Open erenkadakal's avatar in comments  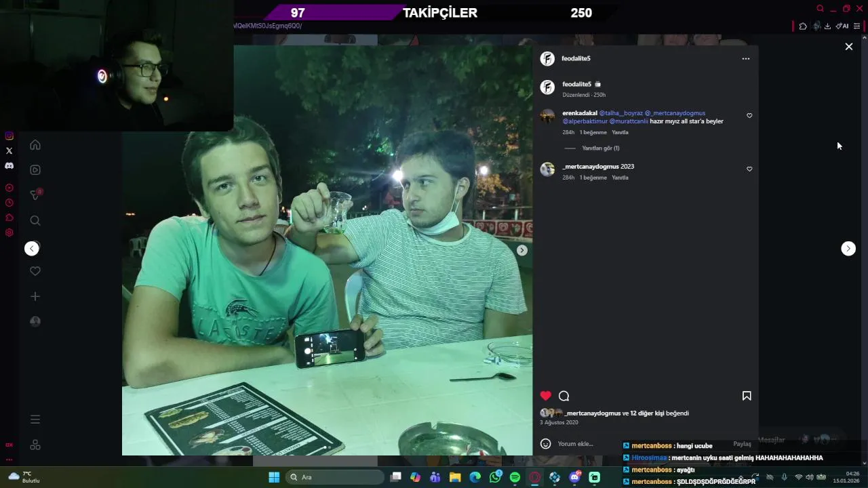click(x=547, y=116)
